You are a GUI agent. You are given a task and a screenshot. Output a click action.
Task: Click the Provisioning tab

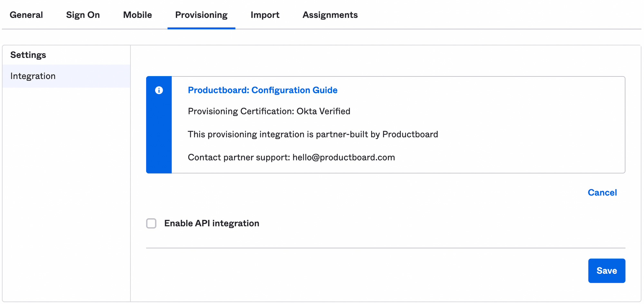tap(201, 15)
